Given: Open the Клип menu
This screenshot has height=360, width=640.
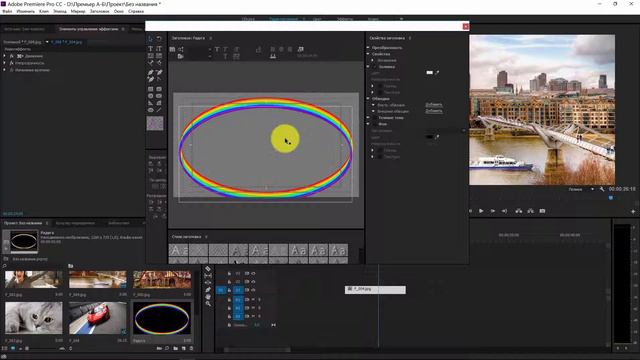Looking at the screenshot, I should pyautogui.click(x=44, y=11).
